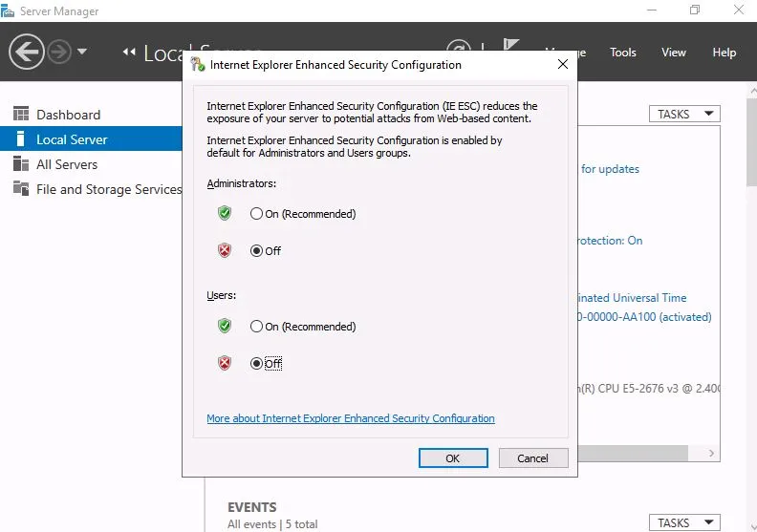
Task: Confirm the dialog with OK
Action: coord(453,458)
